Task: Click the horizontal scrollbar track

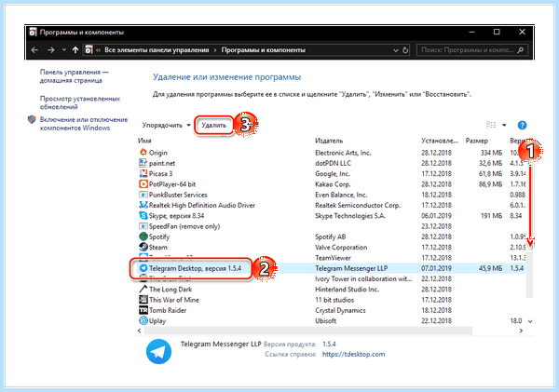Action: coord(307,331)
